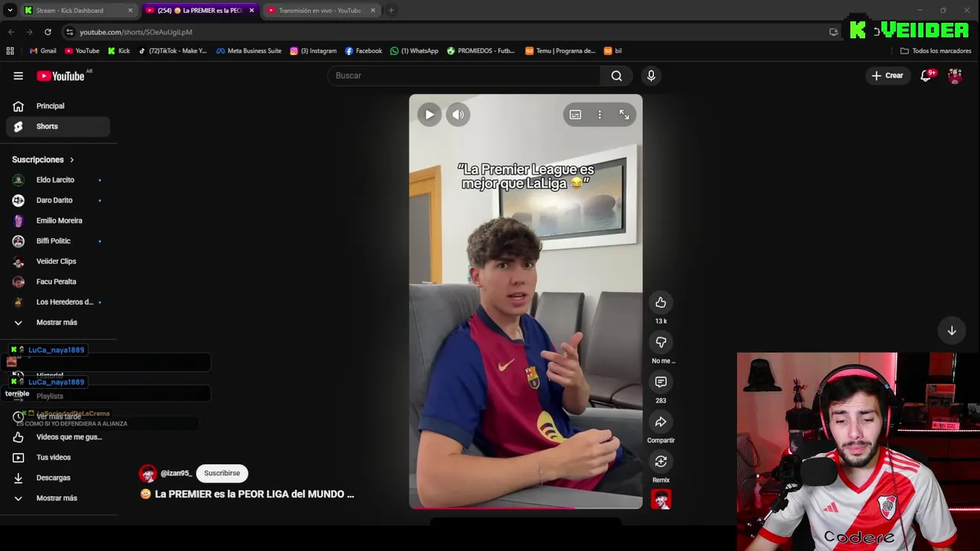Open the WhatsApp bookmark
The width and height of the screenshot is (980, 551).
(414, 51)
